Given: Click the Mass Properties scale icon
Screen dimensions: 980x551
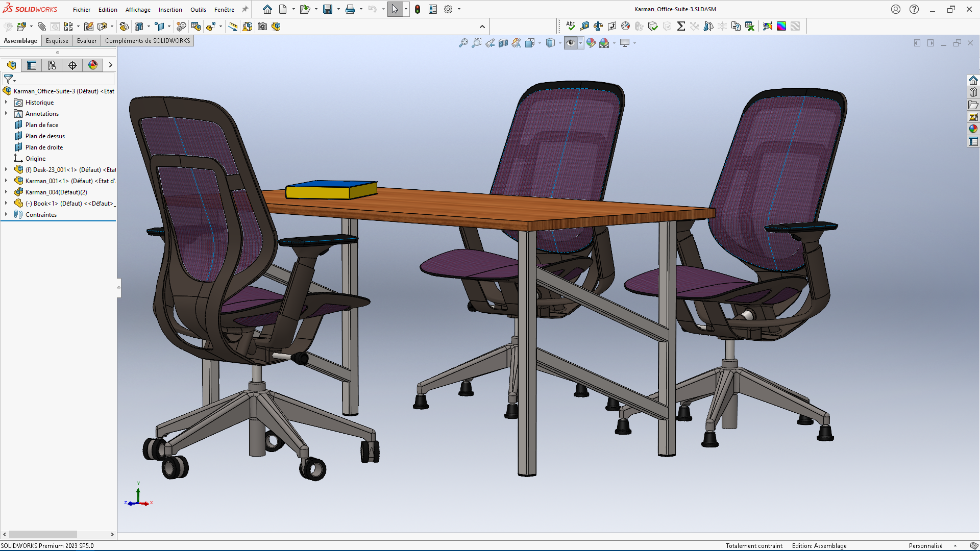Looking at the screenshot, I should [x=598, y=26].
